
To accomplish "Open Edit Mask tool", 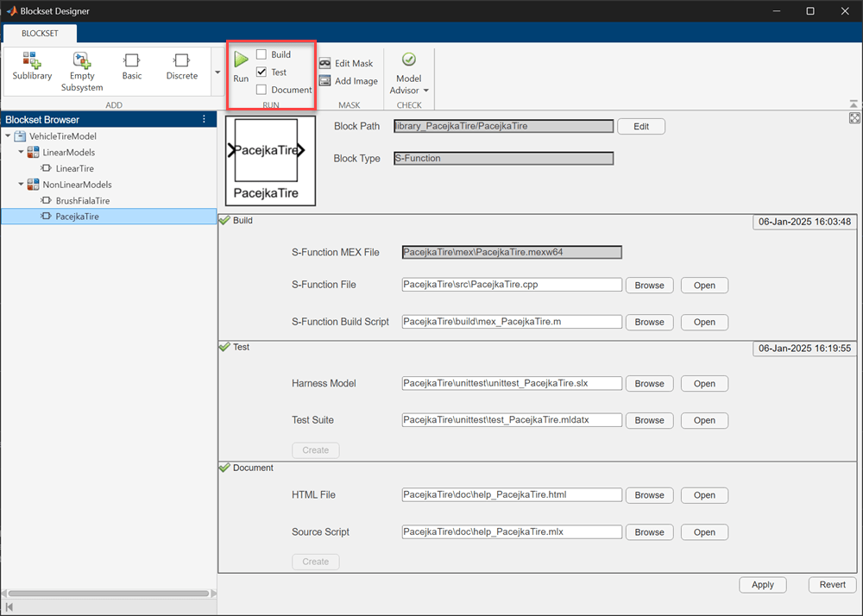I will pos(345,64).
